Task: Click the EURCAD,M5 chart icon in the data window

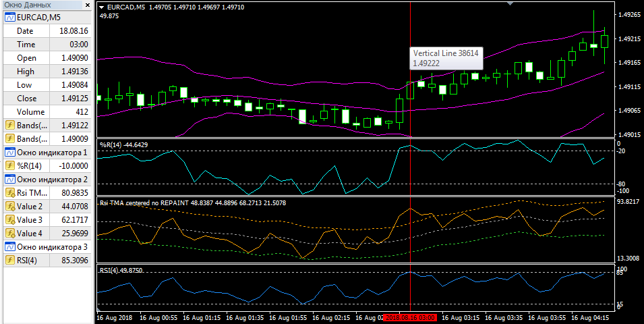Action: [10, 18]
